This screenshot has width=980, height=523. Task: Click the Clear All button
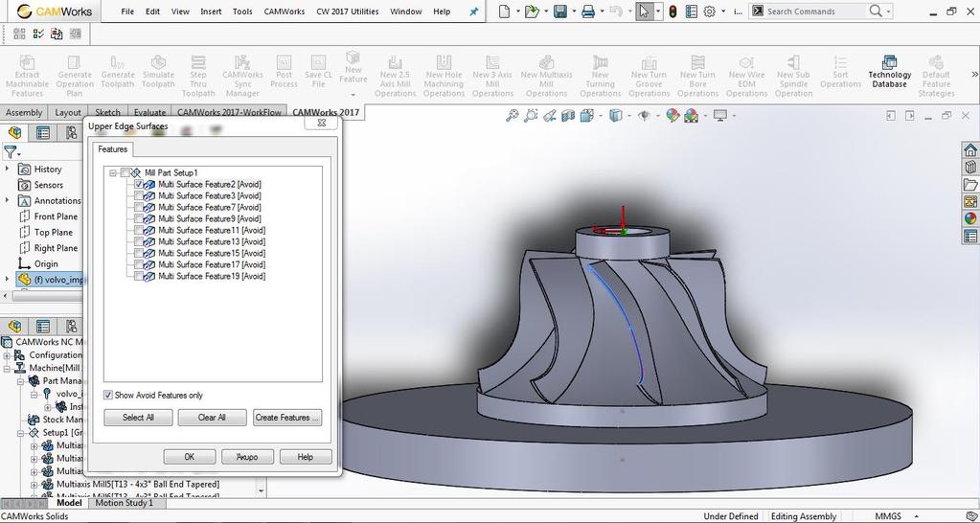click(212, 418)
